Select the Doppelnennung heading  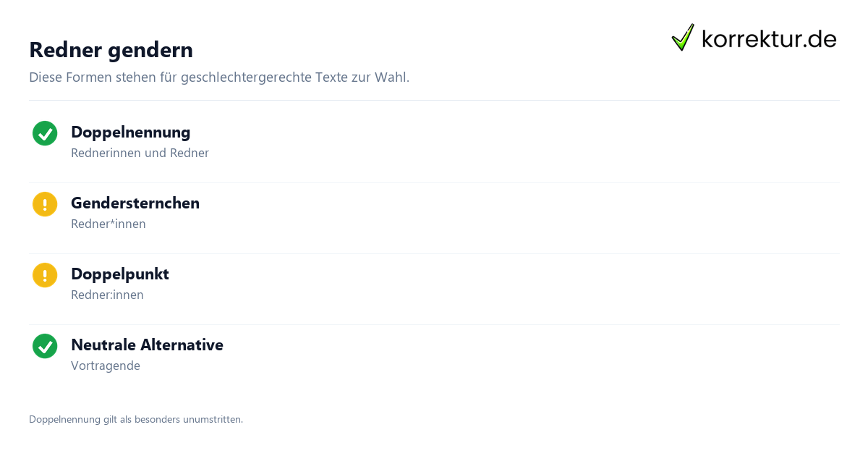point(131,132)
